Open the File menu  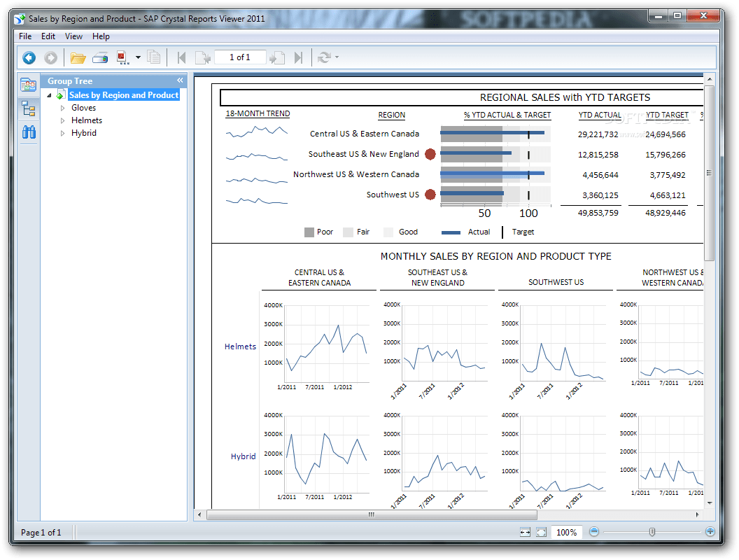(x=24, y=36)
